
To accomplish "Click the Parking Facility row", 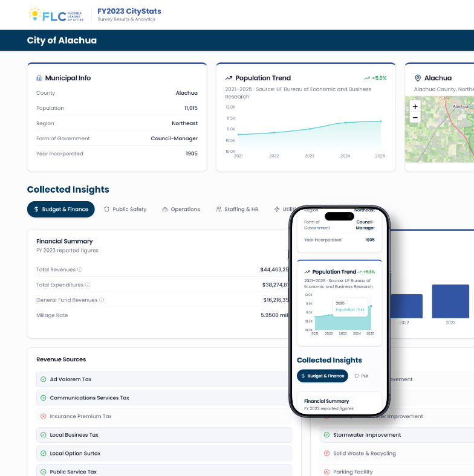I will coord(397,471).
